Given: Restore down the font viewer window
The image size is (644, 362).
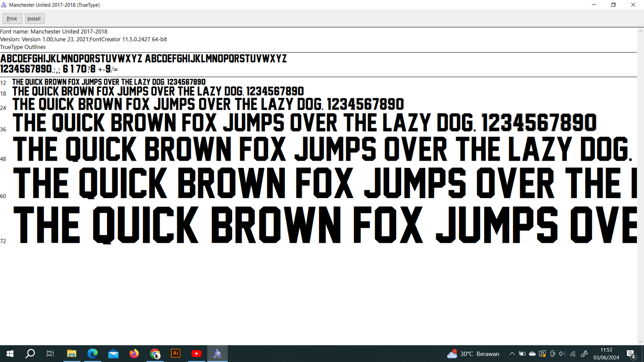Looking at the screenshot, I should click(x=613, y=5).
